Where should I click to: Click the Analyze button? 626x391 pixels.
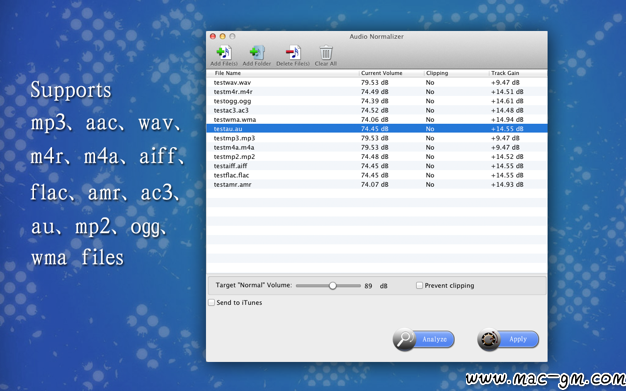point(424,339)
